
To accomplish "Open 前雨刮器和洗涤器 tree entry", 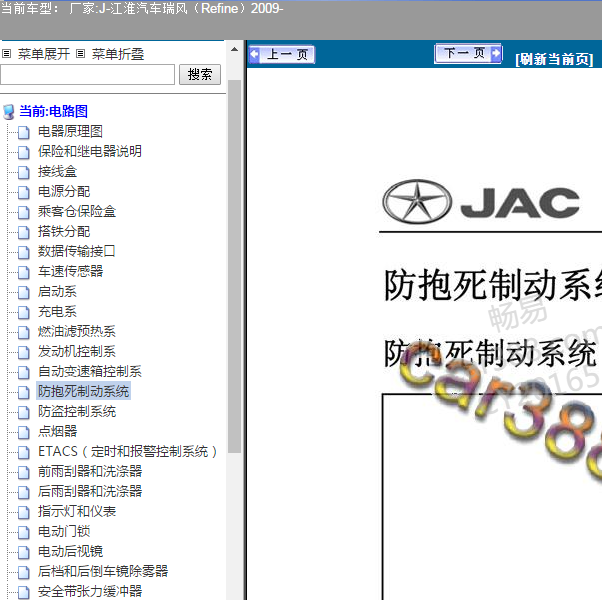I will [x=90, y=471].
